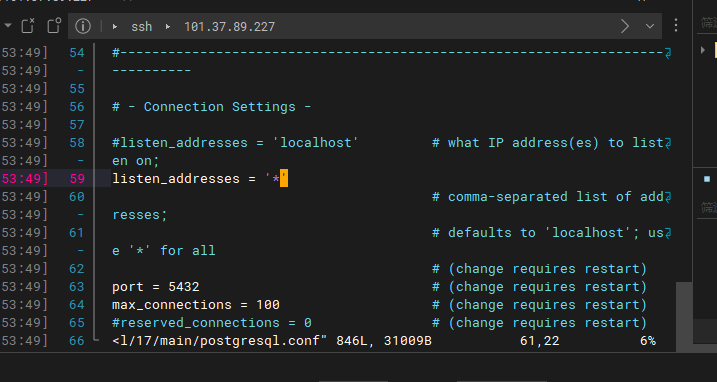Image resolution: width=717 pixels, height=382 pixels.
Task: Click the info circle icon in the toolbar
Action: click(x=83, y=26)
